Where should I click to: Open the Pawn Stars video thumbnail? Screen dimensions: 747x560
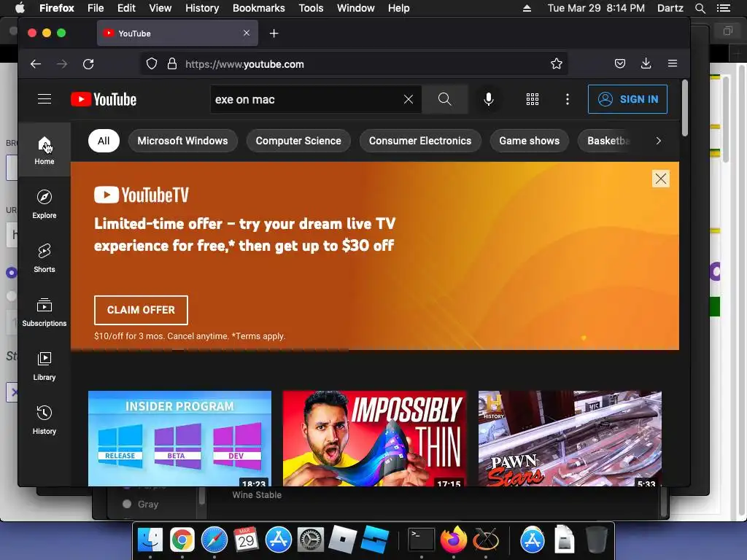click(x=570, y=438)
